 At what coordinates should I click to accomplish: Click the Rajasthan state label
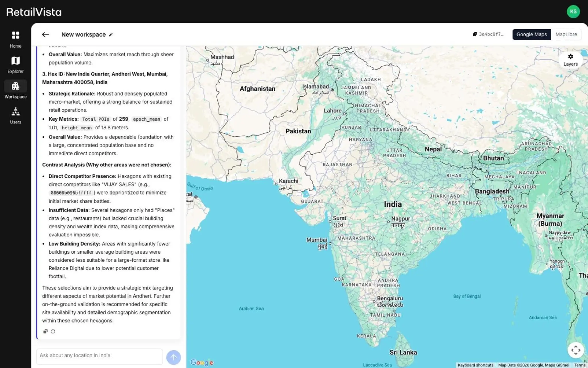click(x=337, y=164)
